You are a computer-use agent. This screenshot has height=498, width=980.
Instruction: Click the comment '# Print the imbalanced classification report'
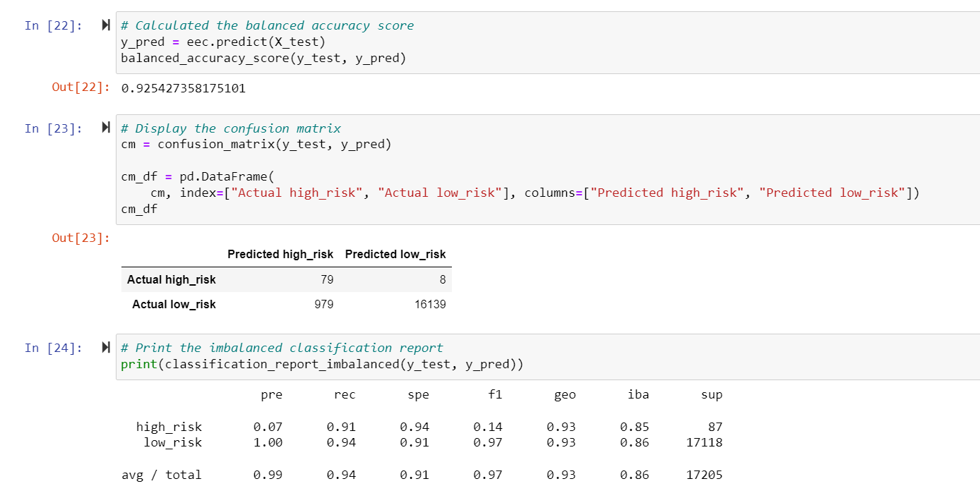point(282,348)
